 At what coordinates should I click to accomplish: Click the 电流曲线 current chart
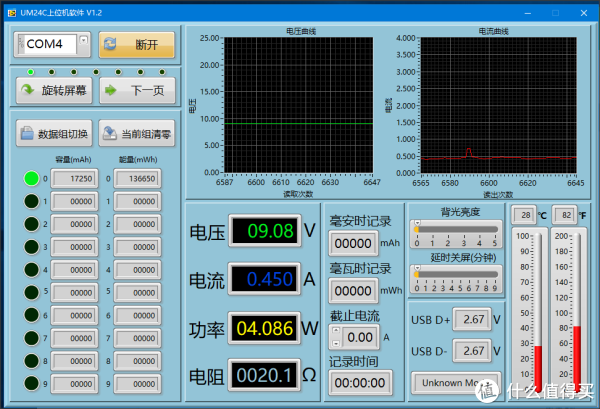tap(499, 105)
